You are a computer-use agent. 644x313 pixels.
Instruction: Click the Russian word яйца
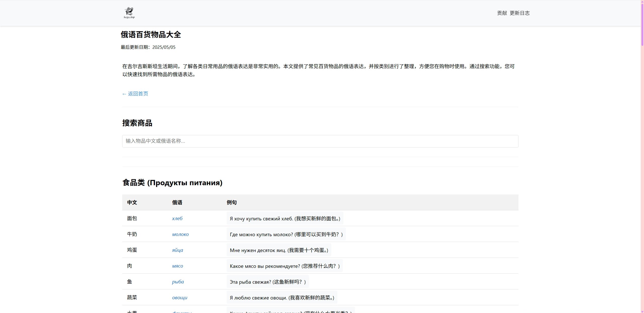(x=177, y=250)
